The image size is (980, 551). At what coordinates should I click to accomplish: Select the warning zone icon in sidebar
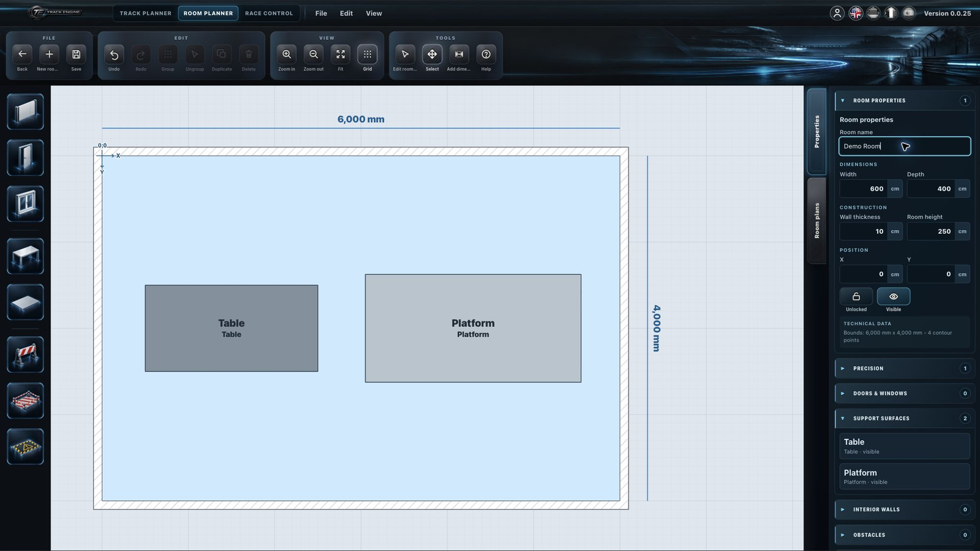(25, 446)
